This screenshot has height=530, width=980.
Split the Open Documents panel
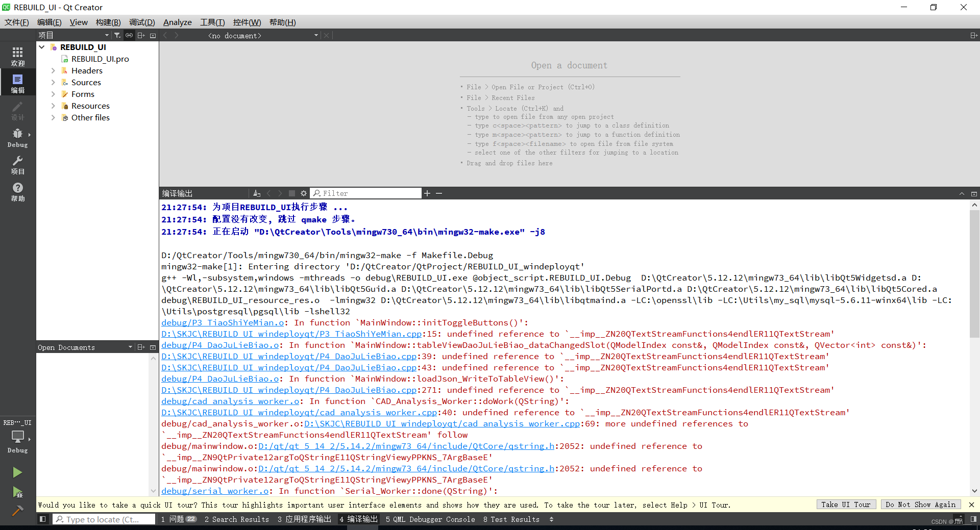[141, 347]
